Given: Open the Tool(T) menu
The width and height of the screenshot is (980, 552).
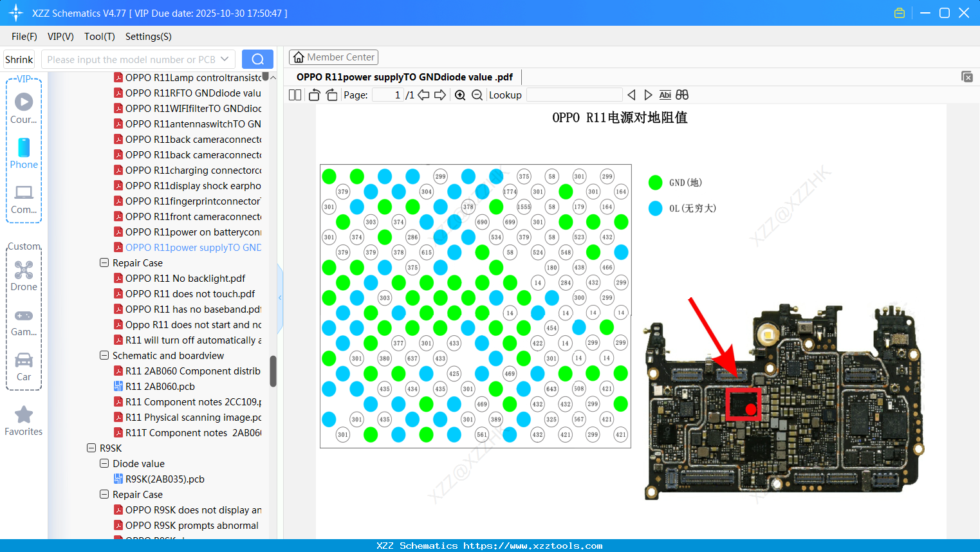Looking at the screenshot, I should coord(99,37).
